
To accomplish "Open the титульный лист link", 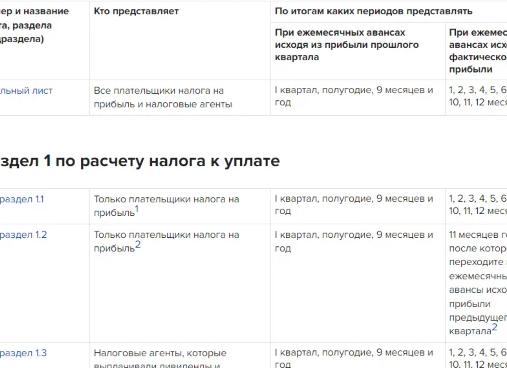I will (x=26, y=91).
